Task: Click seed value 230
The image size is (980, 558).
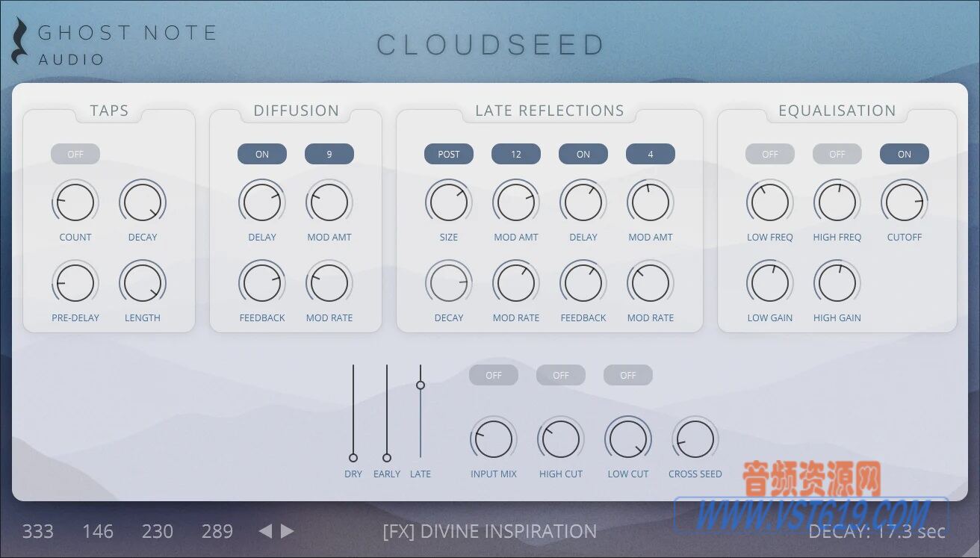Action: coord(158,531)
